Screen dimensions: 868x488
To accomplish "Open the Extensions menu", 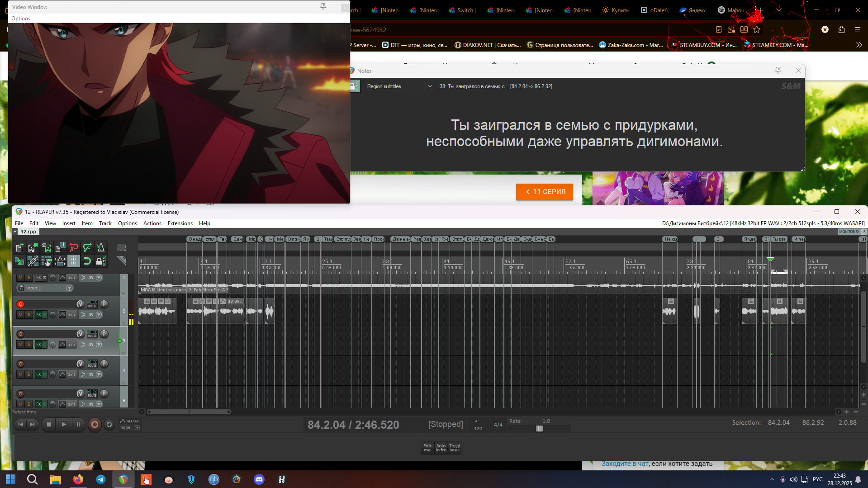I will click(180, 223).
